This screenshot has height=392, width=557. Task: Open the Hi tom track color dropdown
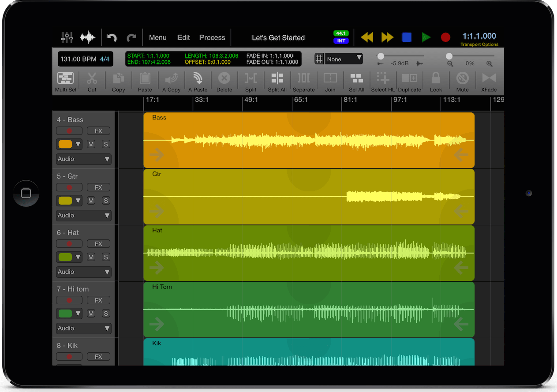click(x=70, y=314)
